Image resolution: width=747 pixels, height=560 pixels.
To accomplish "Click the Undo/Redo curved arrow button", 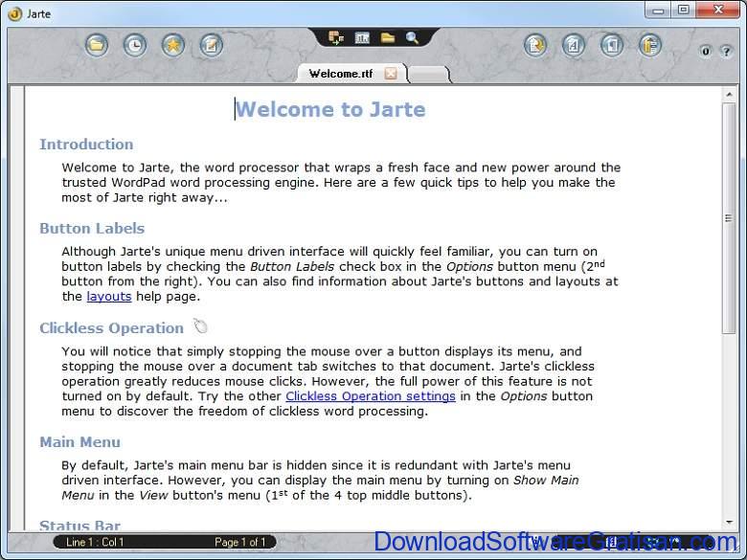I will (535, 46).
